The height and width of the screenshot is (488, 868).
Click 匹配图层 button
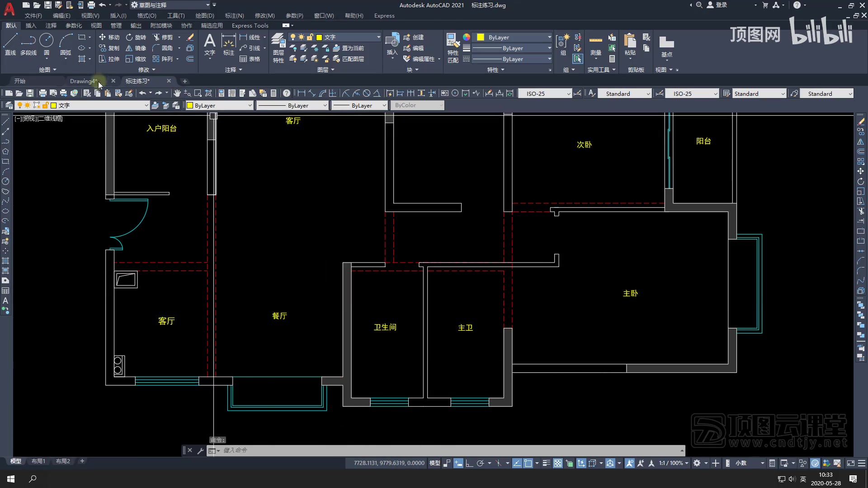(x=349, y=59)
